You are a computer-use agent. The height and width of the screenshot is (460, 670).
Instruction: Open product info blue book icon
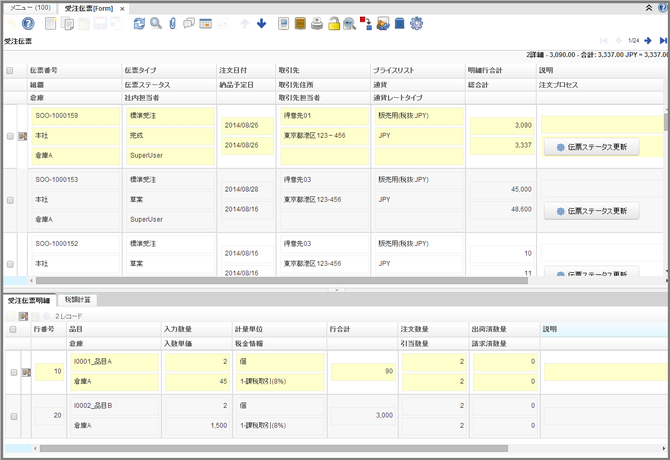click(399, 23)
